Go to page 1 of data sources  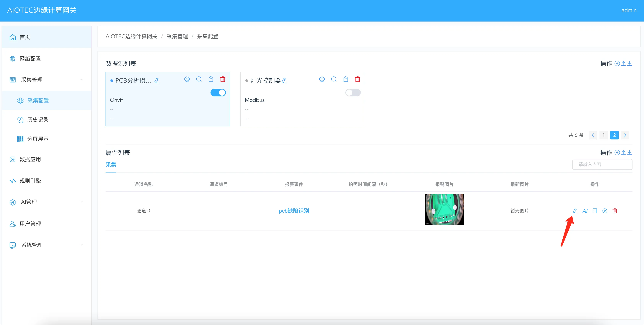tap(603, 135)
